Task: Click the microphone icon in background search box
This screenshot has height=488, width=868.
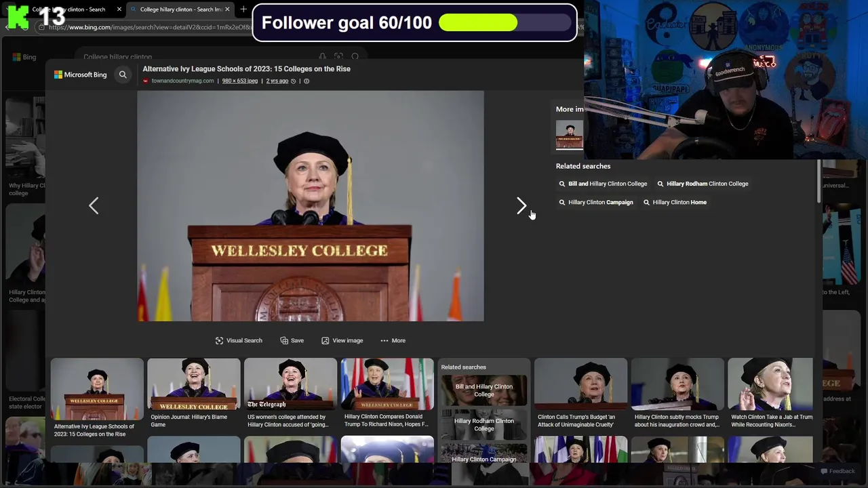Action: click(x=323, y=57)
